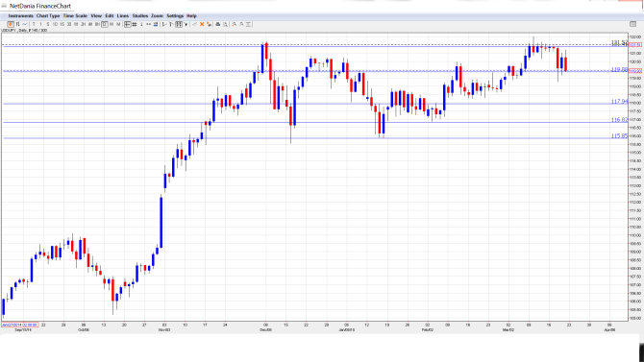Click the boxed layout icon left of the dropdown arrow
The image size is (644, 362).
[x=179, y=24]
